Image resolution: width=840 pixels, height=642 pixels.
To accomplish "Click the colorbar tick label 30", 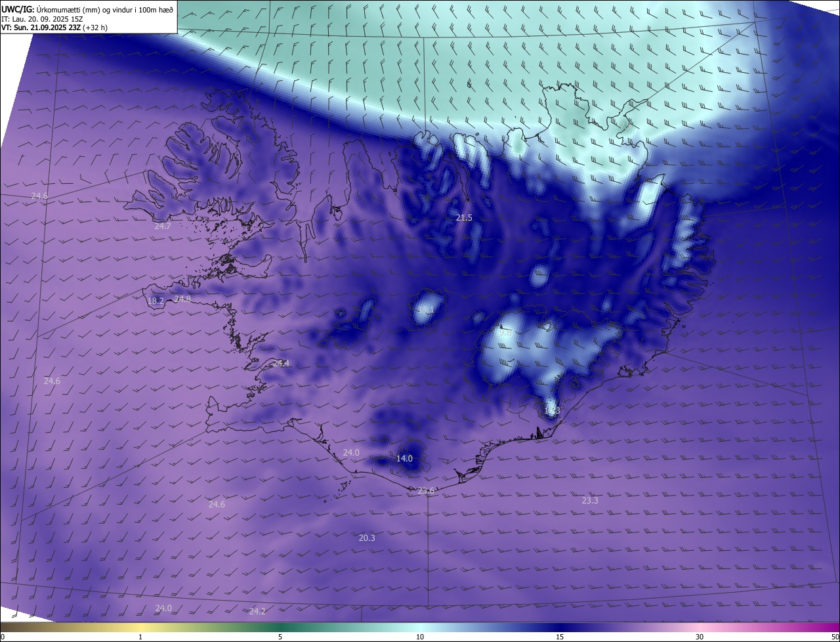I will pos(700,637).
